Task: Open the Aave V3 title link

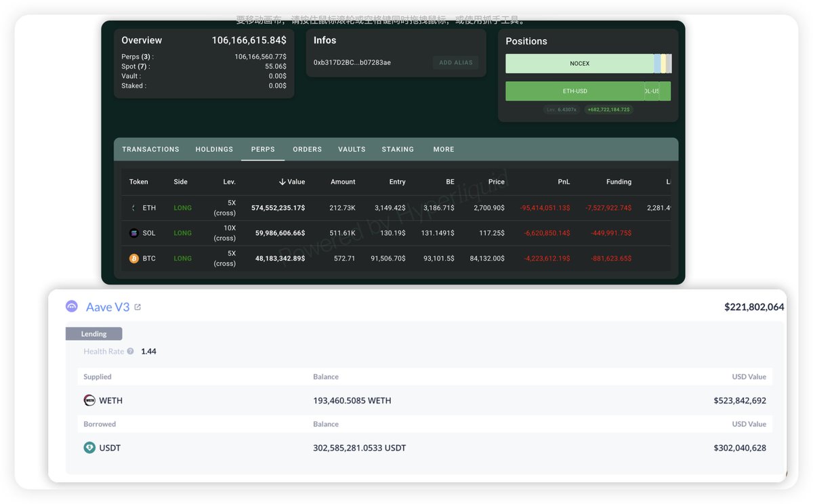Action: click(x=108, y=307)
